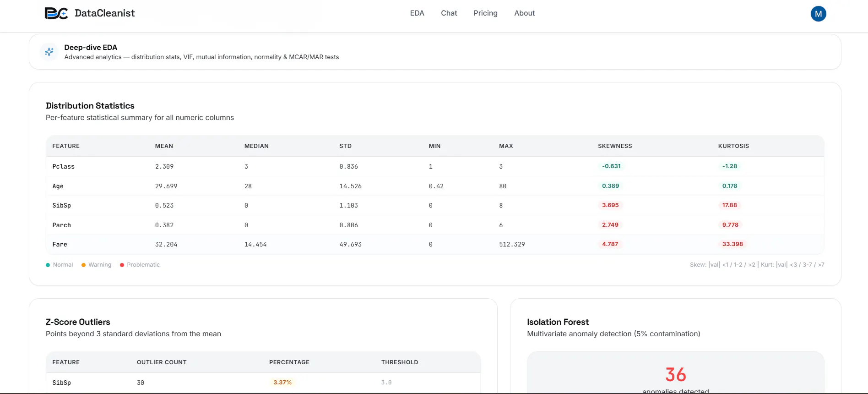868x394 pixels.
Task: Click the Warning legend label
Action: (x=100, y=265)
